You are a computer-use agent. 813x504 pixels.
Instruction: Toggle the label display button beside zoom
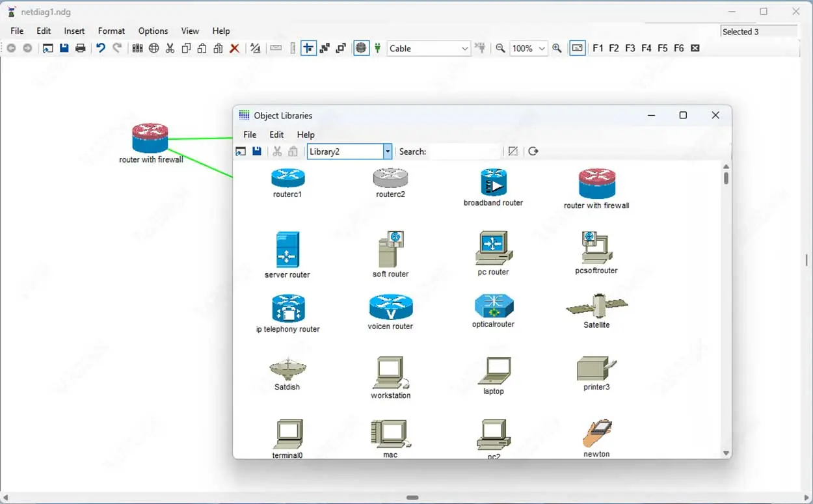(x=577, y=48)
